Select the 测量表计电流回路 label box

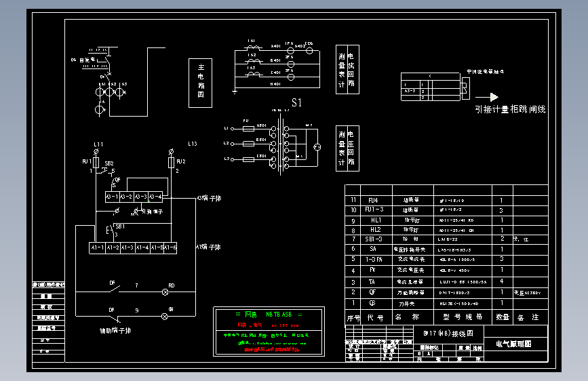tap(347, 69)
